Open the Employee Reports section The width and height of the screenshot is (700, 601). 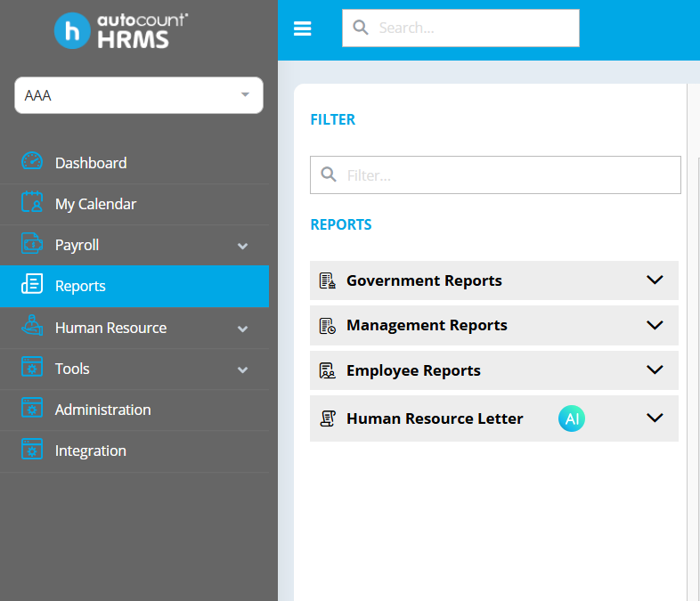pyautogui.click(x=655, y=370)
